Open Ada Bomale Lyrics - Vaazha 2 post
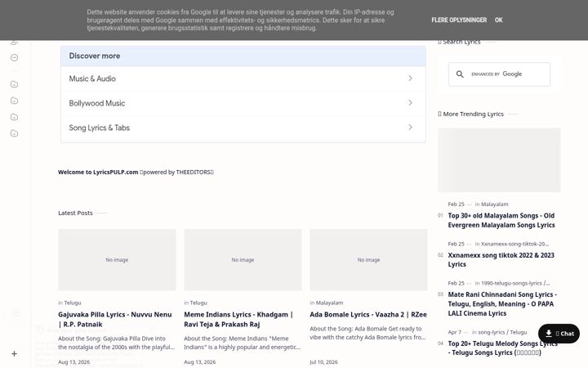Screen dimensions: 588x368 coord(368,315)
